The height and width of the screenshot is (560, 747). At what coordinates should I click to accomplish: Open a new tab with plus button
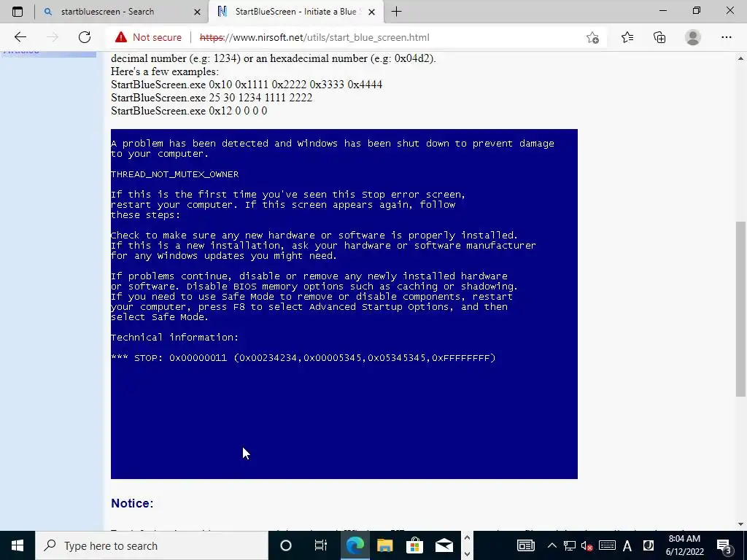click(396, 12)
